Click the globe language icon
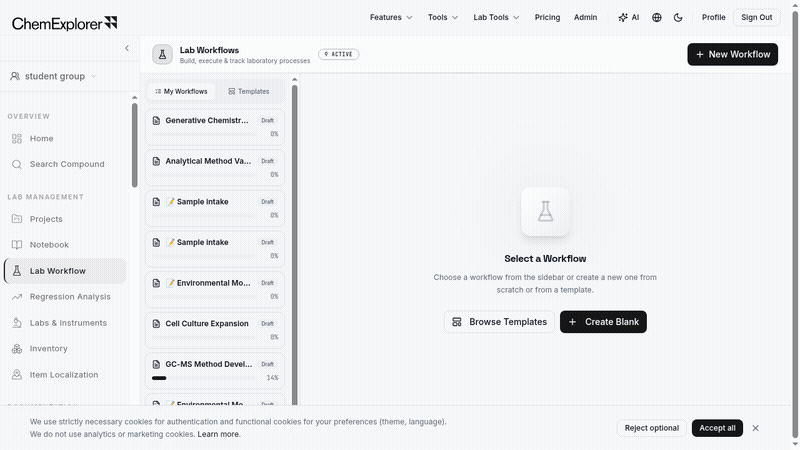 click(657, 17)
